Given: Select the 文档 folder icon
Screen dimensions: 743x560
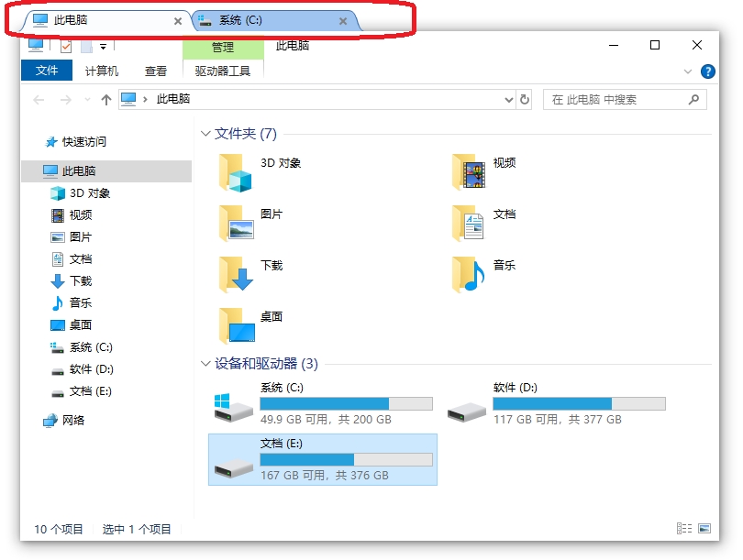Looking at the screenshot, I should point(468,224).
